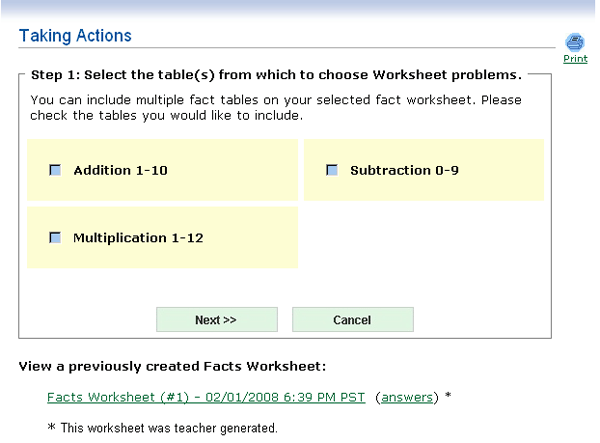Click the fact tables instruction paragraph
Screen dimensions: 600x443
pos(276,107)
